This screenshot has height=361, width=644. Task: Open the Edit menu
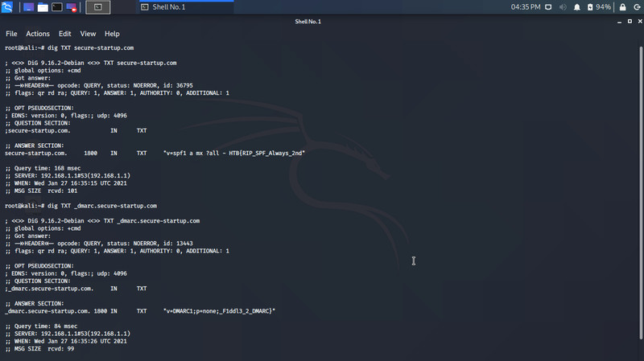pyautogui.click(x=65, y=34)
